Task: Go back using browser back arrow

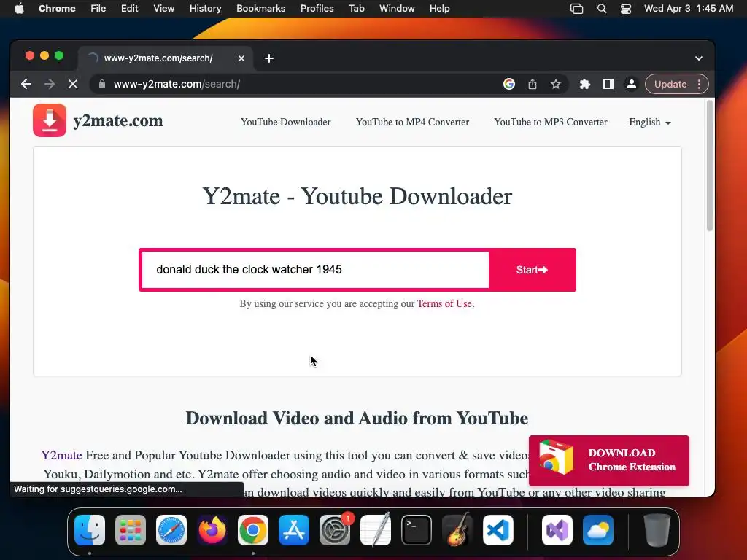Action: pyautogui.click(x=26, y=85)
